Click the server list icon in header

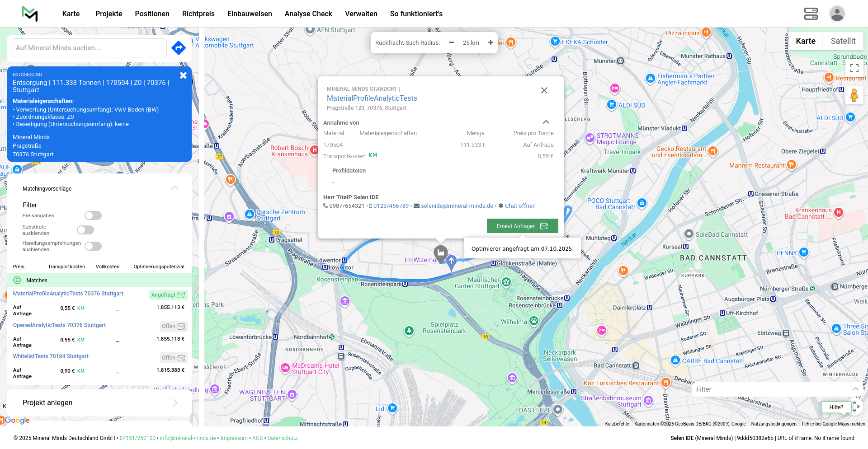(811, 14)
